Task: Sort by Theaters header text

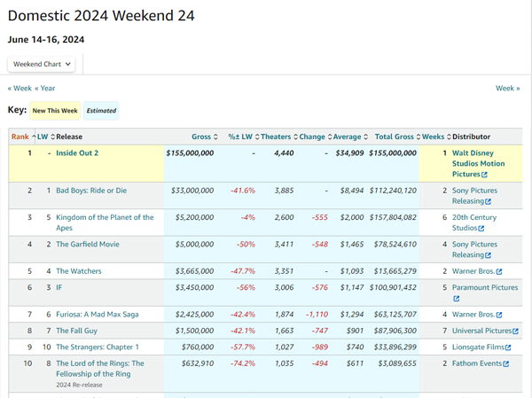Action: tap(276, 137)
